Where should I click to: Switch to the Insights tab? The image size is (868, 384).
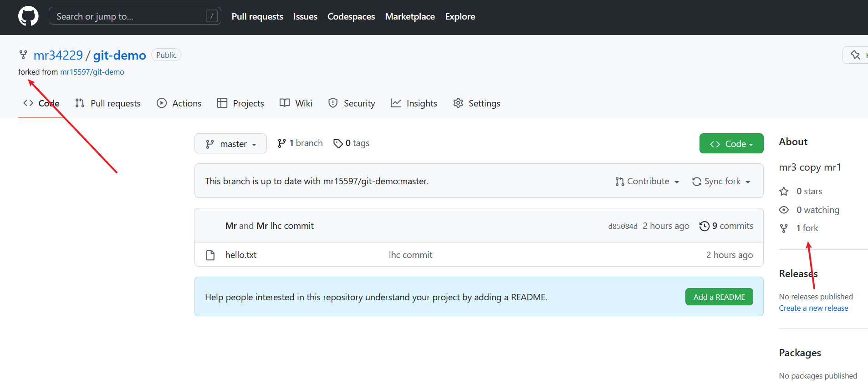tap(414, 103)
